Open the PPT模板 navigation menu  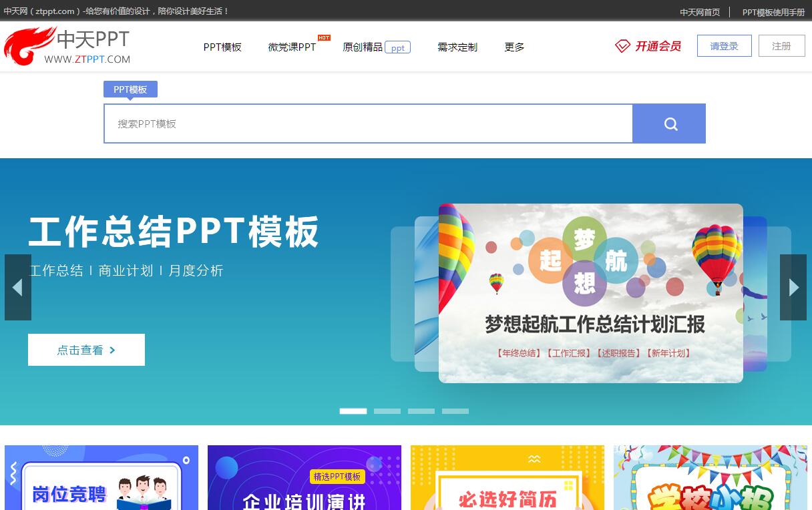coord(222,47)
